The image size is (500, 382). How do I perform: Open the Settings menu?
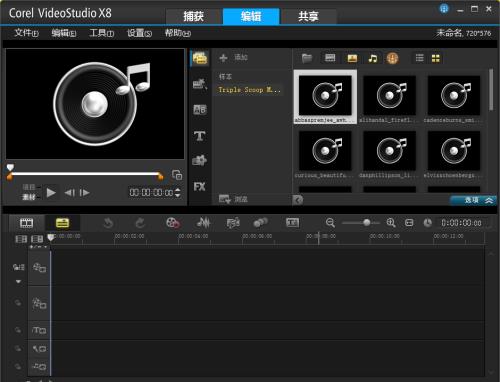click(139, 33)
